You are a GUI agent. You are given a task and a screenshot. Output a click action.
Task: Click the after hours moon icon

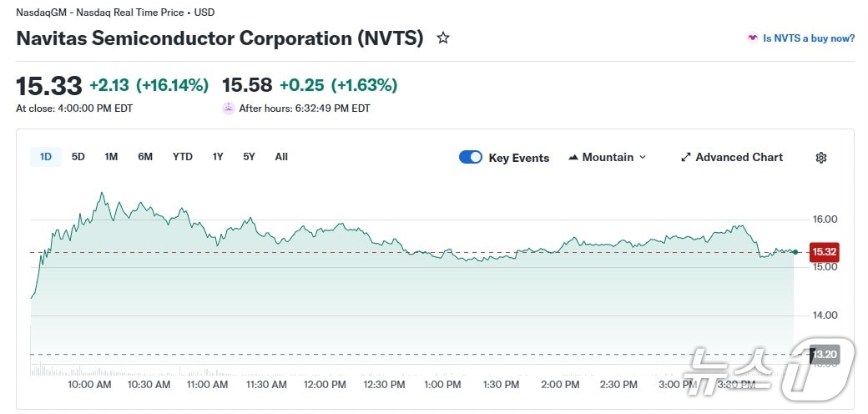pyautogui.click(x=228, y=108)
